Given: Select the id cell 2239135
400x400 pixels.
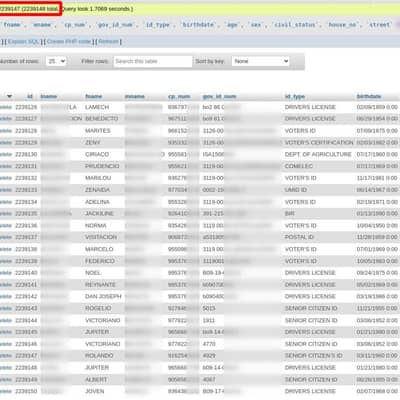Looking at the screenshot, I should 26,213.
